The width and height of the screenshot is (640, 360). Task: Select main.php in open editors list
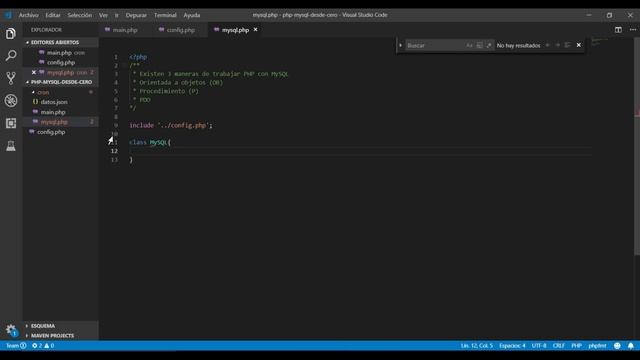[x=60, y=53]
